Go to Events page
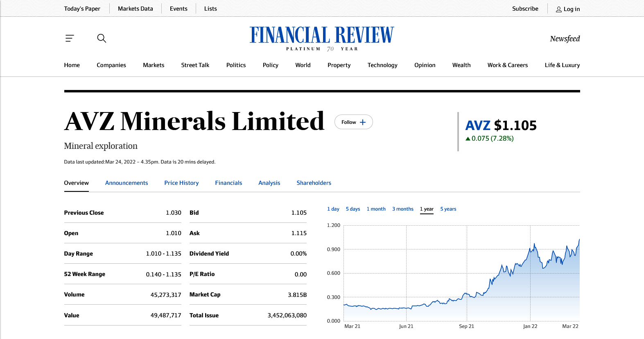644x339 pixels. click(x=179, y=9)
